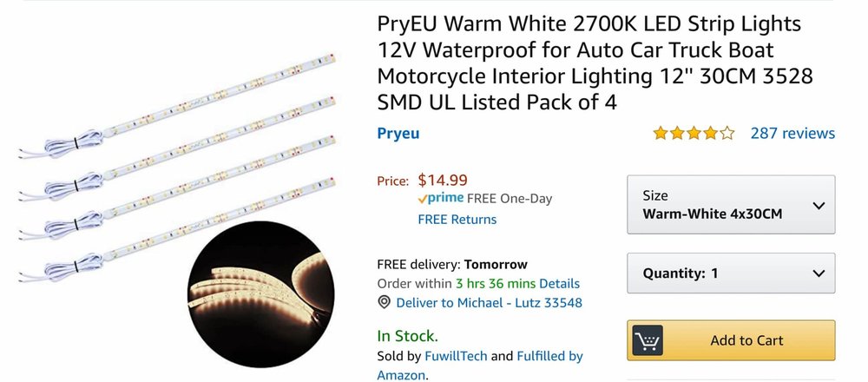This screenshot has height=382, width=868.
Task: Open the delivery Details link
Action: (x=559, y=284)
